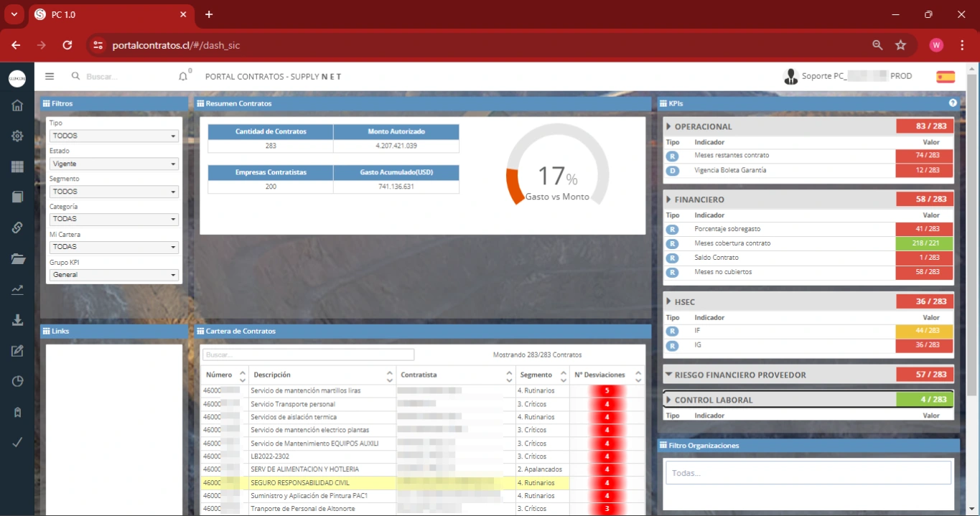
Task: Click the Meses cobertura contrato indicator
Action: 732,243
